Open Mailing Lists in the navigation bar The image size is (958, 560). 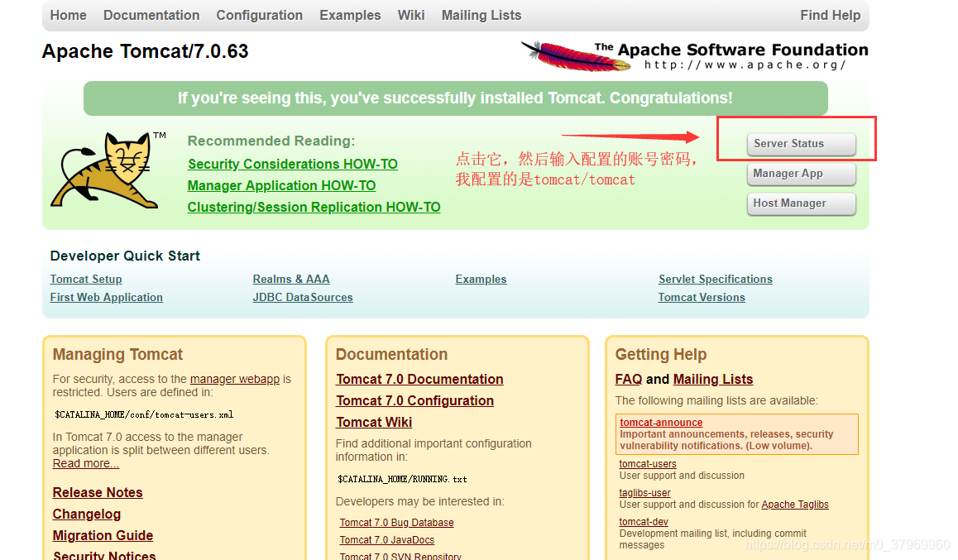[481, 15]
